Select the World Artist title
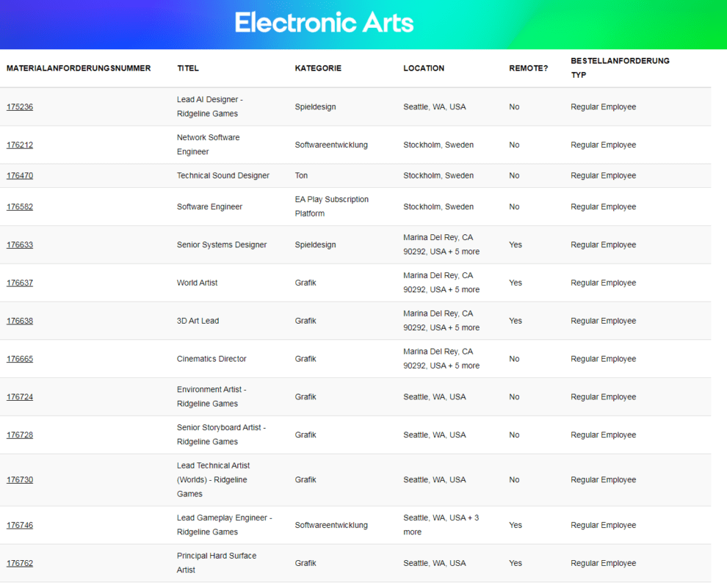Image resolution: width=727 pixels, height=588 pixels. click(x=197, y=283)
